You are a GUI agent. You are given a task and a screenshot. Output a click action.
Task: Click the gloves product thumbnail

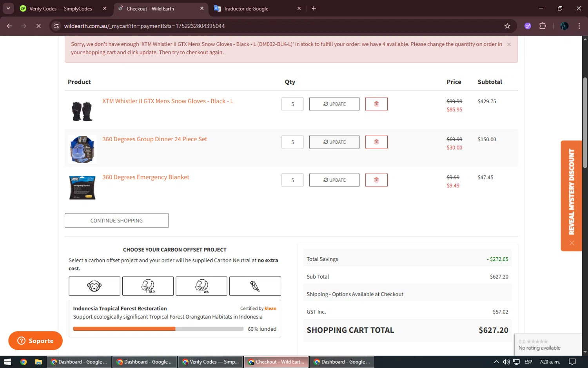[x=82, y=111]
